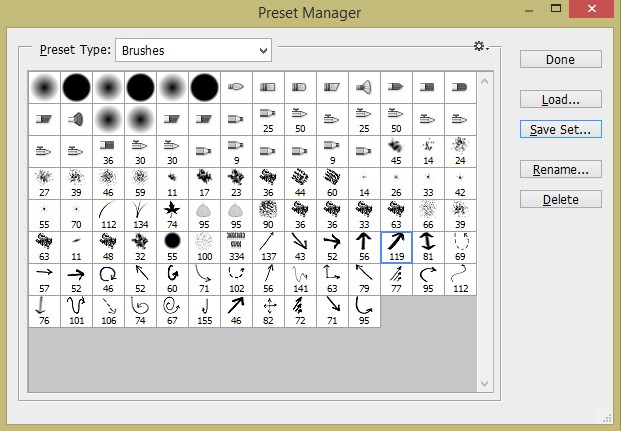This screenshot has height=431, width=621.
Task: Select the squiggly arrow brush 141
Action: pos(300,278)
